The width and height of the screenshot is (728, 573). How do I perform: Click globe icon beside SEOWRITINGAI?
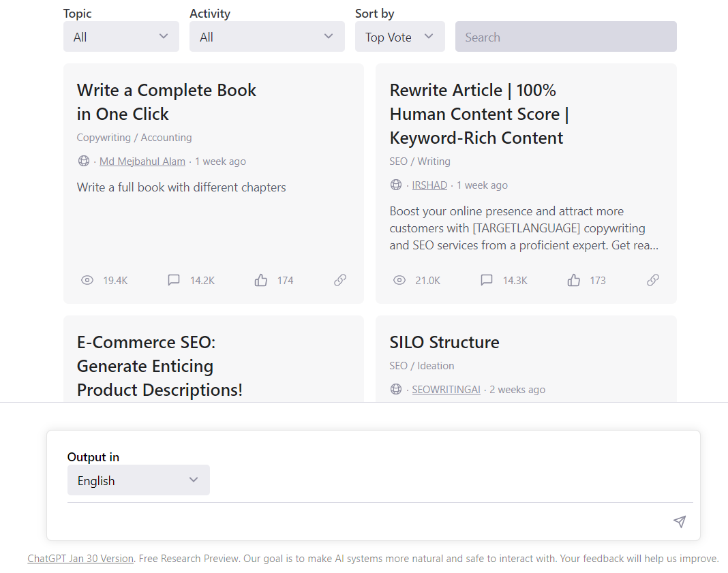pos(395,389)
